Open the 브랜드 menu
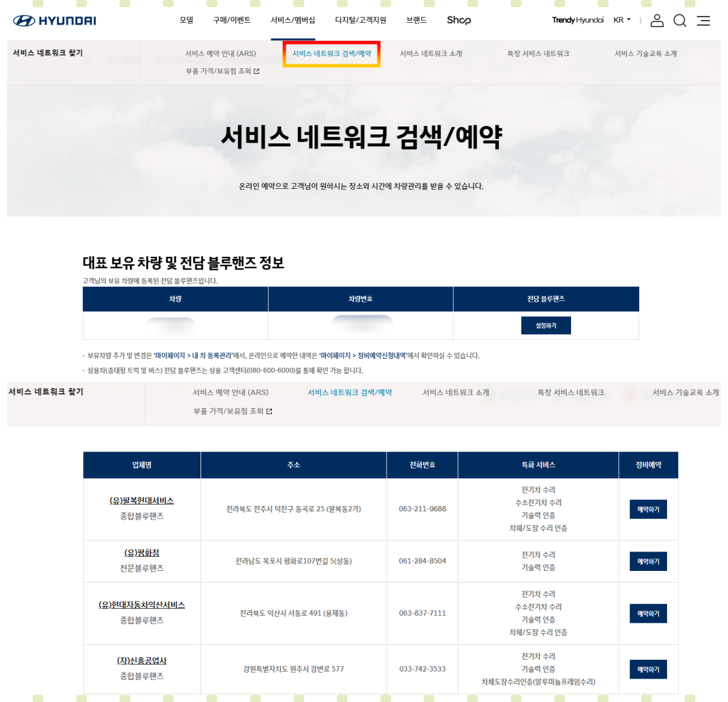Viewport: 728px width, 702px height. (416, 20)
